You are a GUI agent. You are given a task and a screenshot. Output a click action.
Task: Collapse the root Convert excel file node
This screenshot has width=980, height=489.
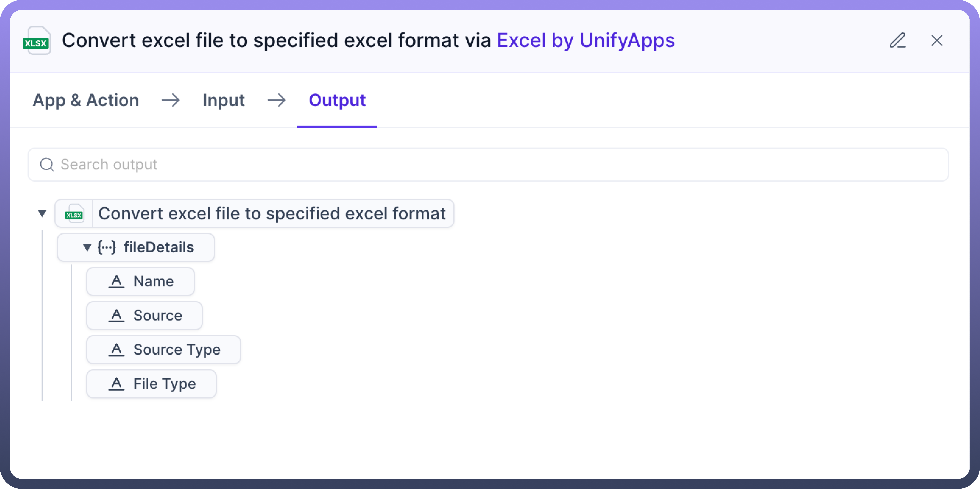point(42,213)
